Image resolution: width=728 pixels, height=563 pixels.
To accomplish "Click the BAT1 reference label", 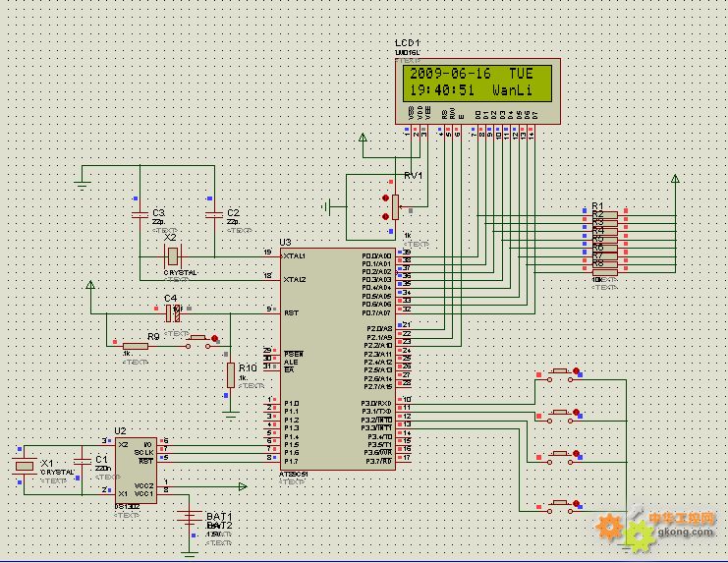I will click(x=219, y=516).
